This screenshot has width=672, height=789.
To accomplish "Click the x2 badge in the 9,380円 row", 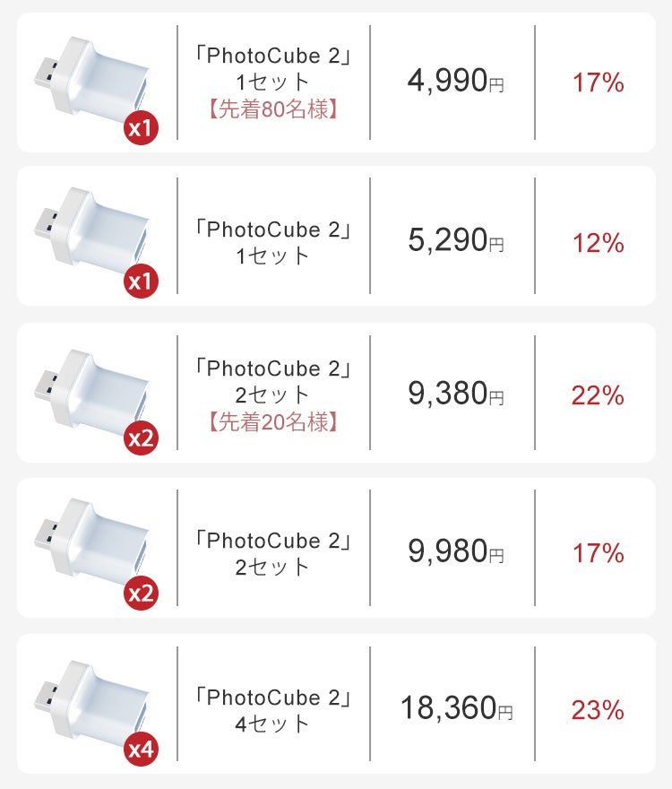I will coord(142,439).
